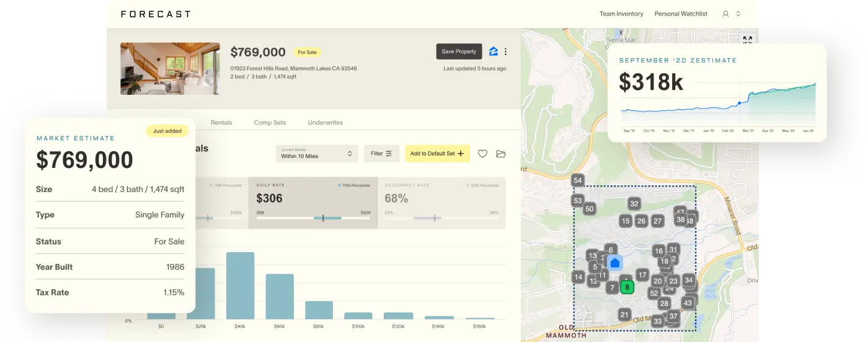Click the Save Property button
Screen dimensions: 868x342
[x=459, y=51]
